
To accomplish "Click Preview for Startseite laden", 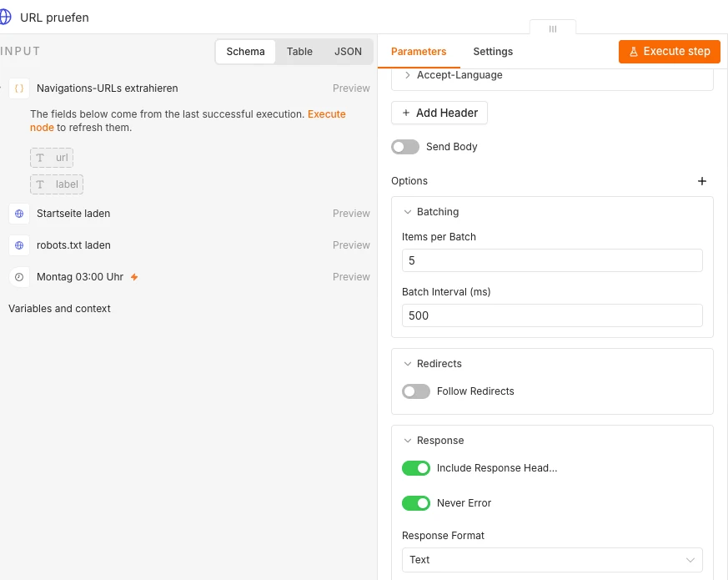I will pos(351,214).
